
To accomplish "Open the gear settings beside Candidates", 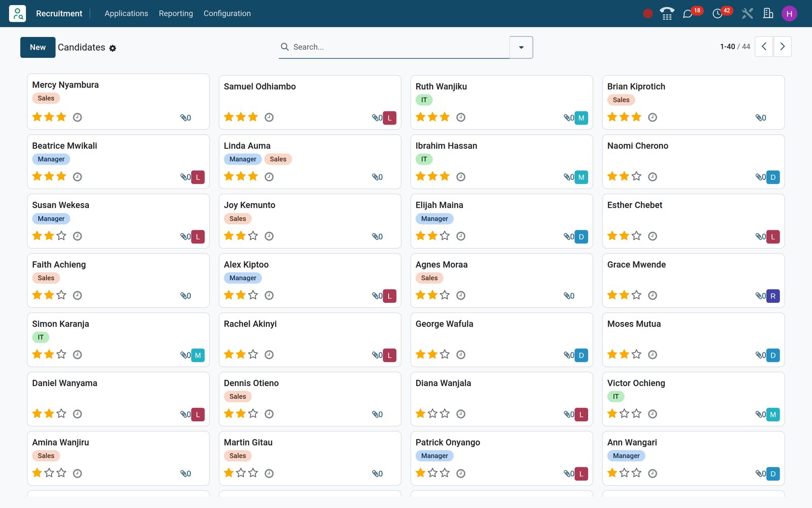I will pos(113,48).
